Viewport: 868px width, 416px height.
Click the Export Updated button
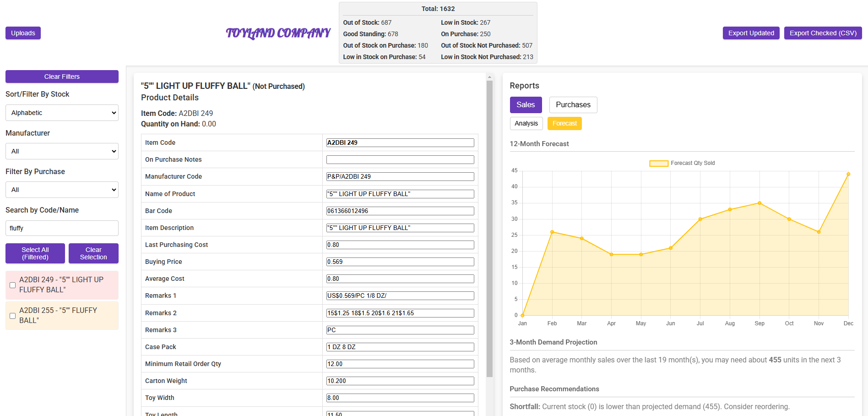pos(751,33)
